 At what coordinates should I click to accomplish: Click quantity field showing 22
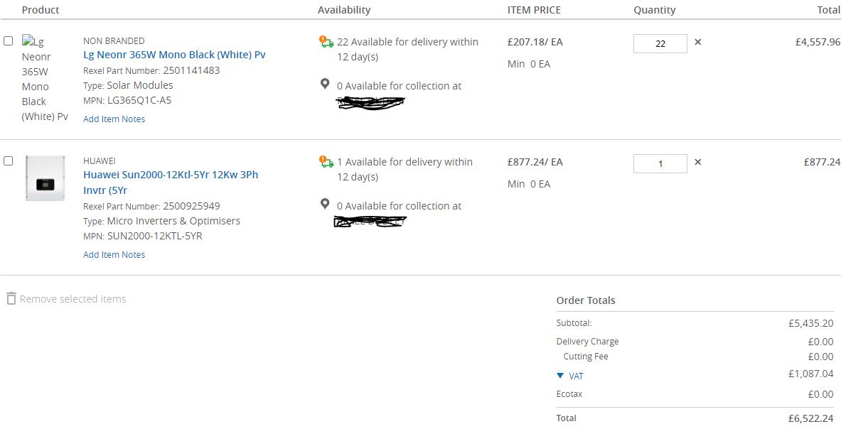[660, 43]
